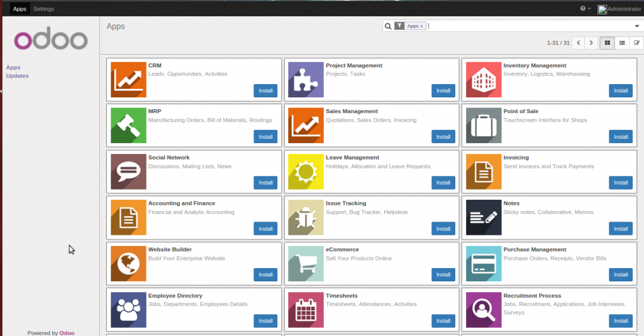Install the Timesheets app
644x336 pixels.
443,321
